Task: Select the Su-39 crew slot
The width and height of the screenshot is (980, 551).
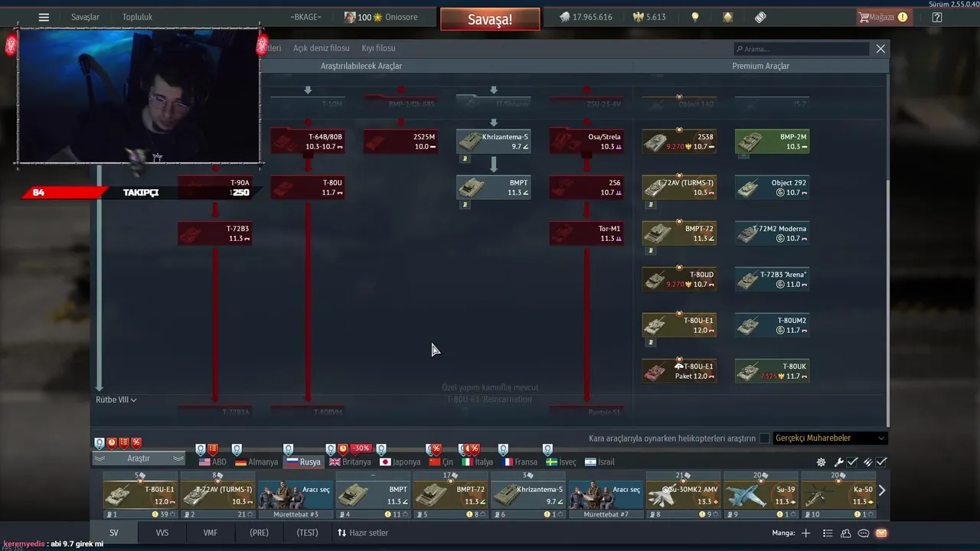Action: tap(761, 494)
